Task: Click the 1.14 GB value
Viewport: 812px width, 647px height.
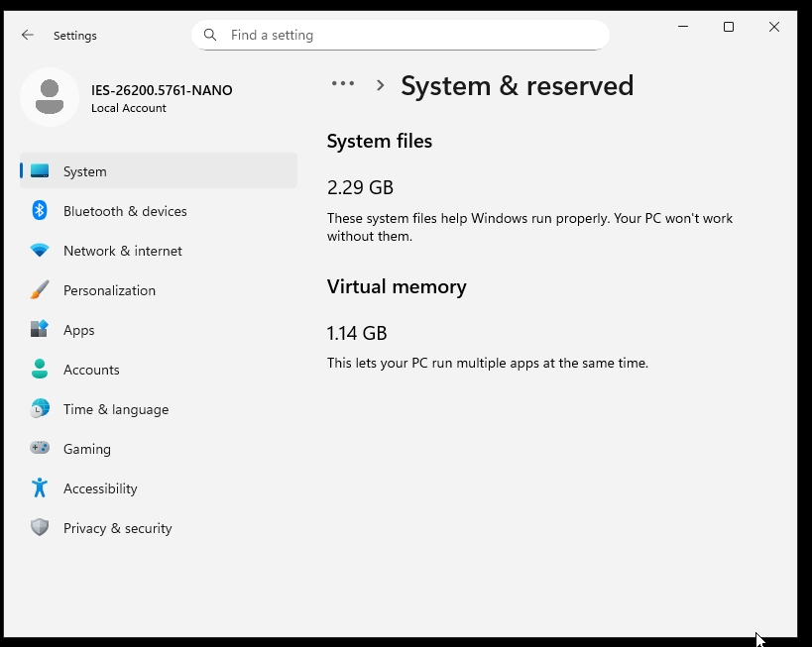Action: point(357,333)
